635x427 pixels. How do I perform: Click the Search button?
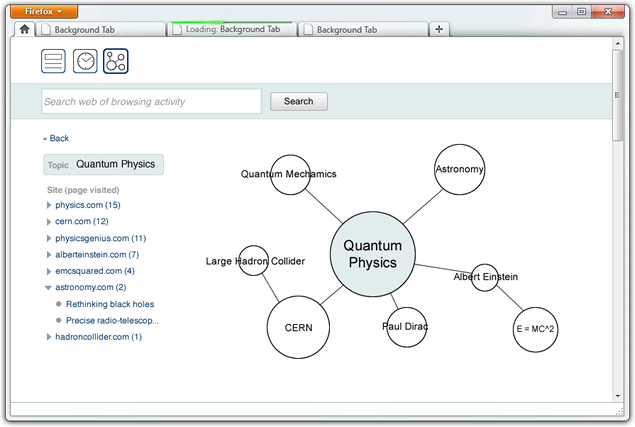point(298,101)
